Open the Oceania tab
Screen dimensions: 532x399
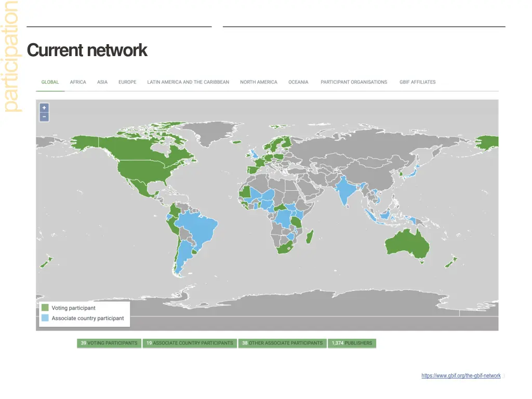pyautogui.click(x=298, y=82)
